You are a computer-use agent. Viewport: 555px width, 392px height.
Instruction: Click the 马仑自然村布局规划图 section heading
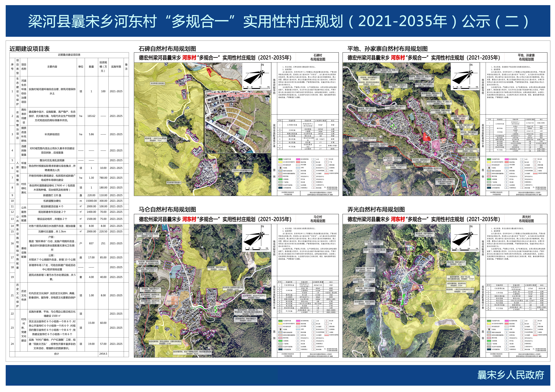(x=167, y=209)
